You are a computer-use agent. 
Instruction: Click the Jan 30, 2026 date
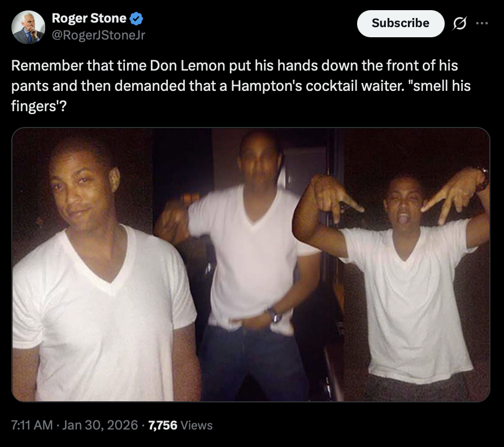point(100,425)
